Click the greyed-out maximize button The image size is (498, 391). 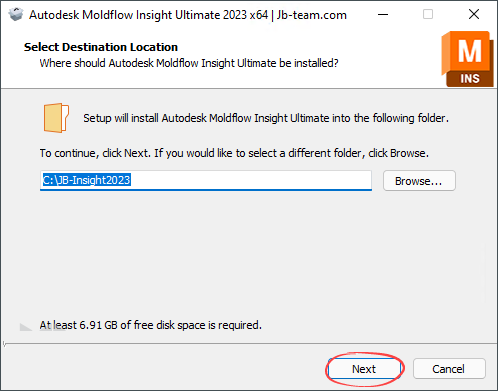pyautogui.click(x=428, y=14)
